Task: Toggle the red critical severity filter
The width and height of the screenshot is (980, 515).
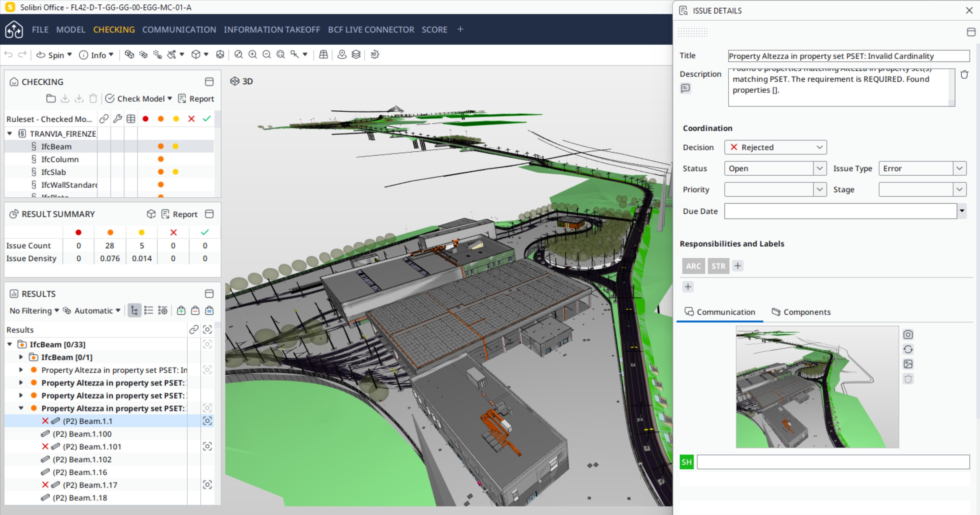Action: (145, 119)
